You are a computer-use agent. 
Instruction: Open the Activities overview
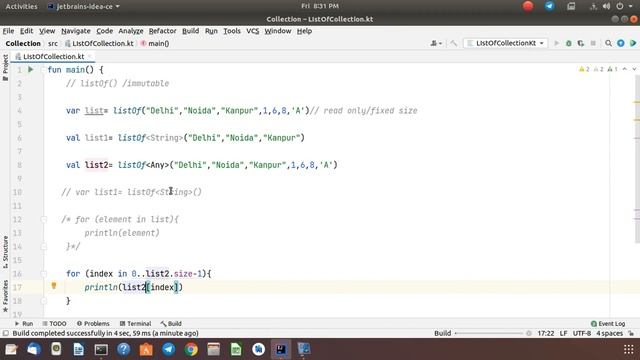point(21,7)
